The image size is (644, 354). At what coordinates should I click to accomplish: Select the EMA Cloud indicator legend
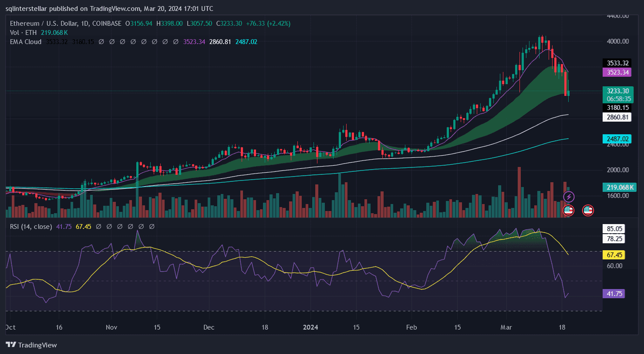[26, 42]
